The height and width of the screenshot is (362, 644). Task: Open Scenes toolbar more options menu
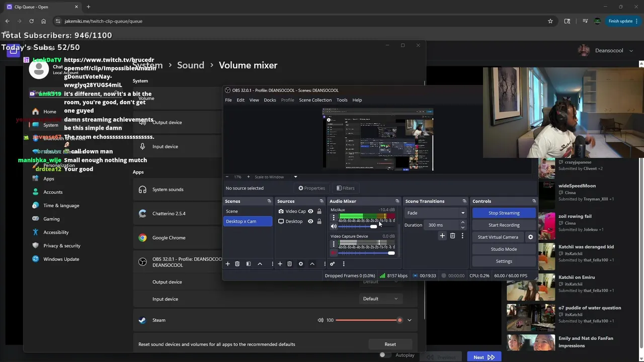tap(272, 264)
